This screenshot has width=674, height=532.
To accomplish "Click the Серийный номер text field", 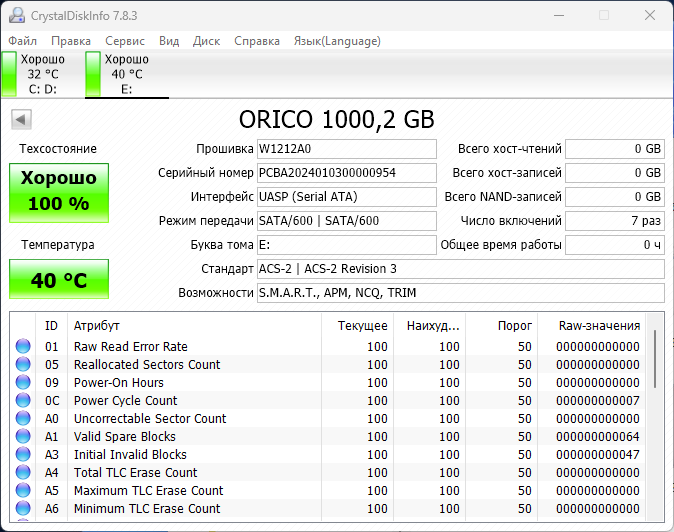I will [x=346, y=173].
